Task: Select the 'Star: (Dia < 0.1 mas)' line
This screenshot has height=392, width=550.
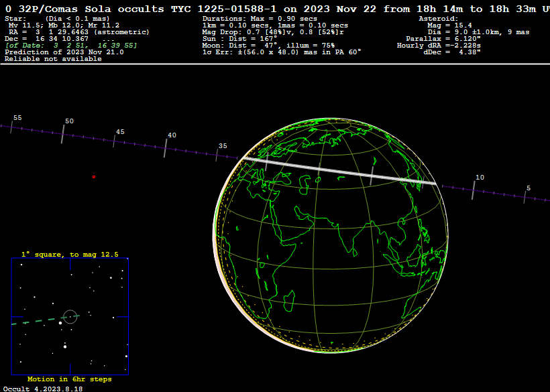Action: pos(57,19)
